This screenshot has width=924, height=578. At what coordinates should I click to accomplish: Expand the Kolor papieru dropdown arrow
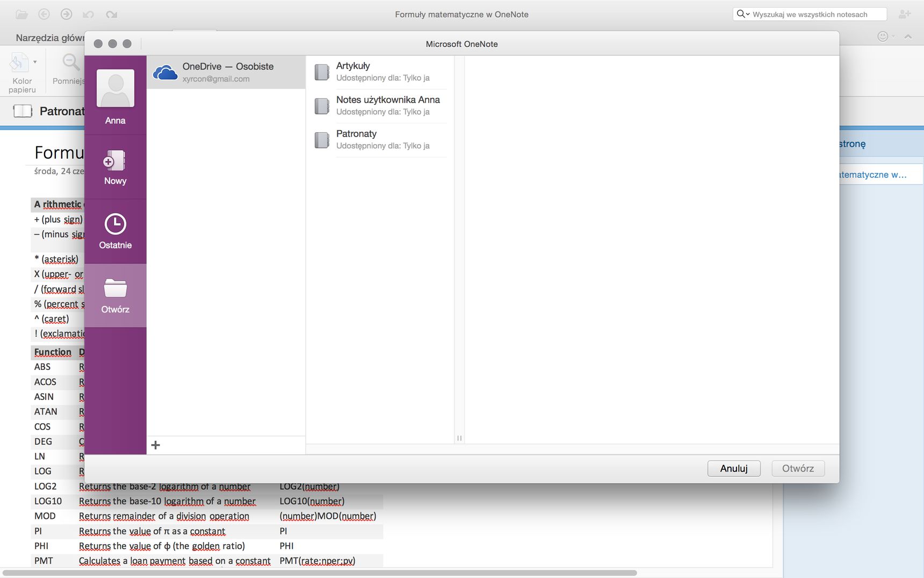(35, 62)
